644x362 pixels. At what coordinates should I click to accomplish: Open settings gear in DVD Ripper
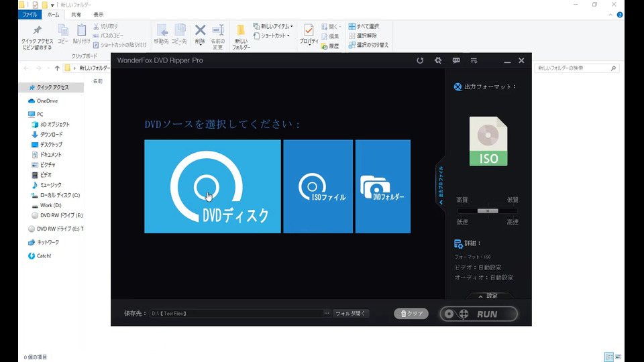coord(438,60)
